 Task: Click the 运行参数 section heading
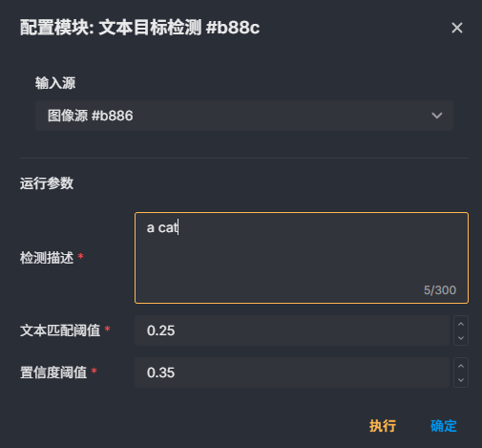(x=47, y=183)
